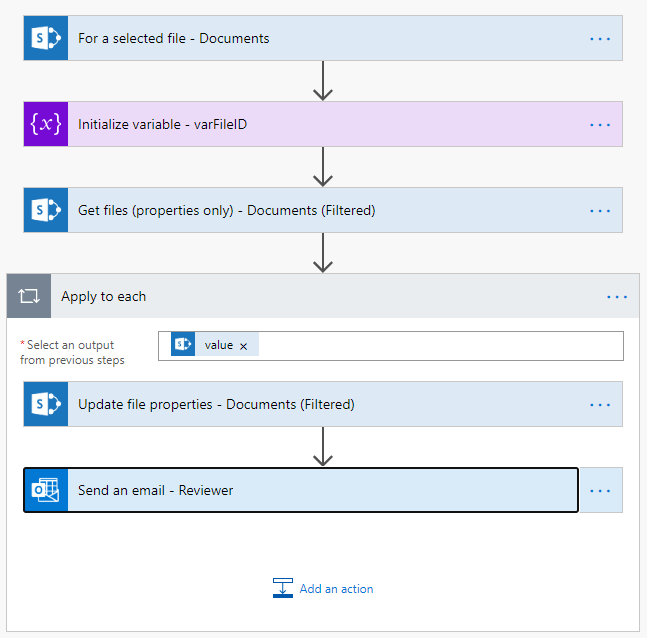The image size is (647, 638).
Task: Open ellipsis menu for Apply to each
Action: click(x=617, y=296)
